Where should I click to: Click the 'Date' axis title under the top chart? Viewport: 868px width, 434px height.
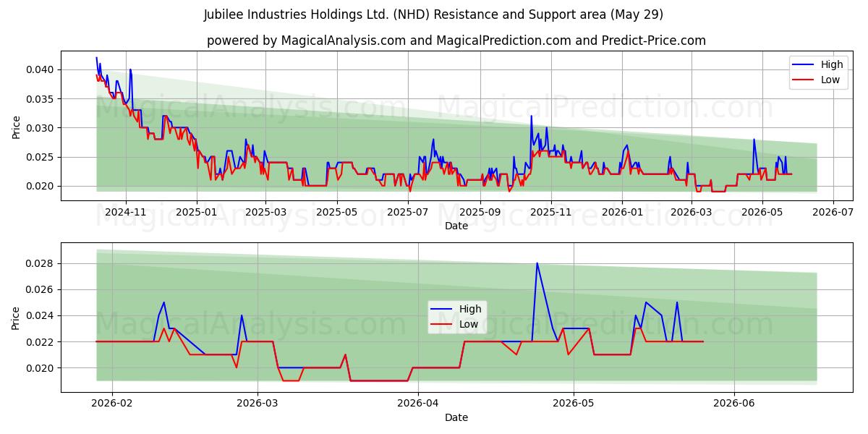456,226
